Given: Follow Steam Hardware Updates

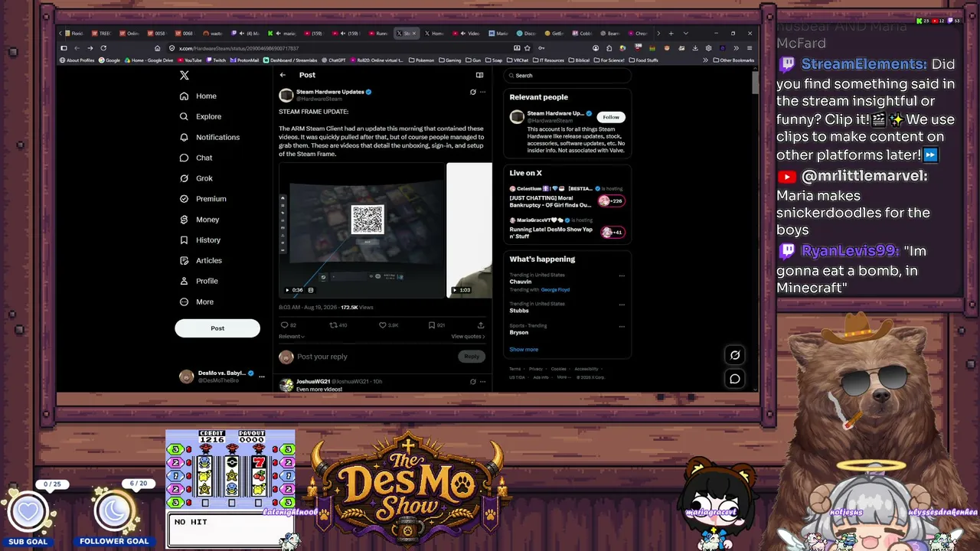Looking at the screenshot, I should [611, 117].
